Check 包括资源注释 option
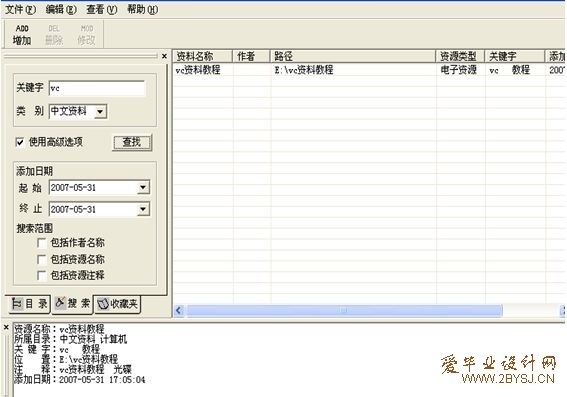Screen dimensions: 567x397 (42, 276)
